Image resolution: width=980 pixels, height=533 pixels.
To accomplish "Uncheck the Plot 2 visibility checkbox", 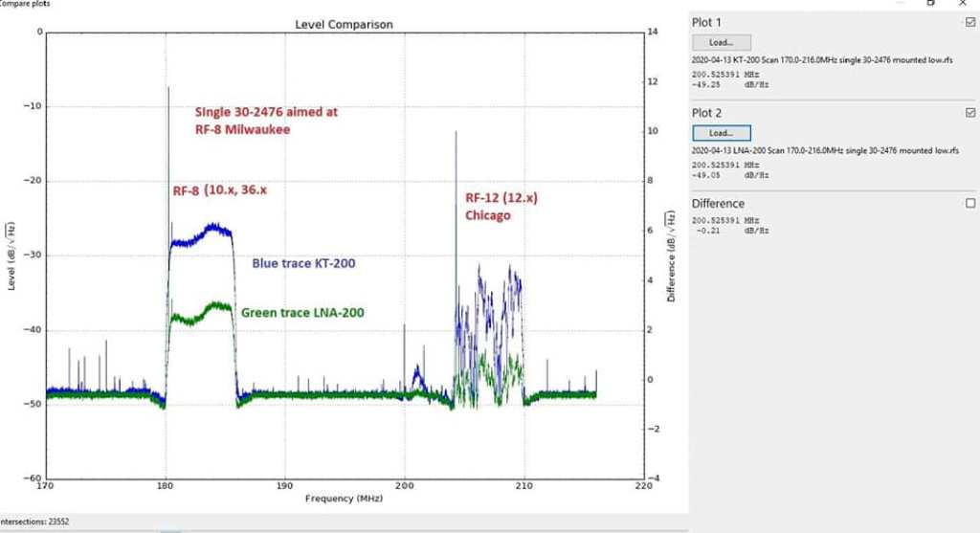I will 970,113.
